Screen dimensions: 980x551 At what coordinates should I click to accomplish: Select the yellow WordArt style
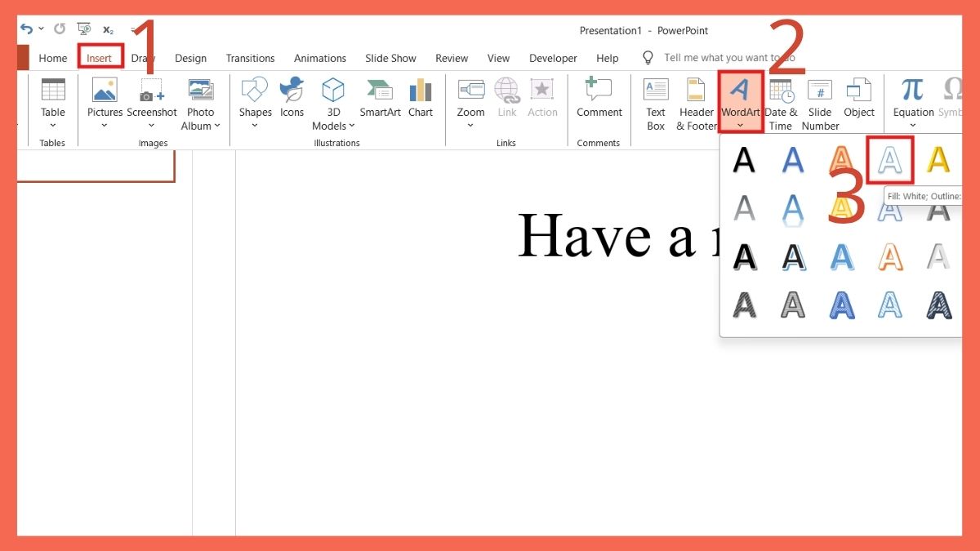click(937, 161)
